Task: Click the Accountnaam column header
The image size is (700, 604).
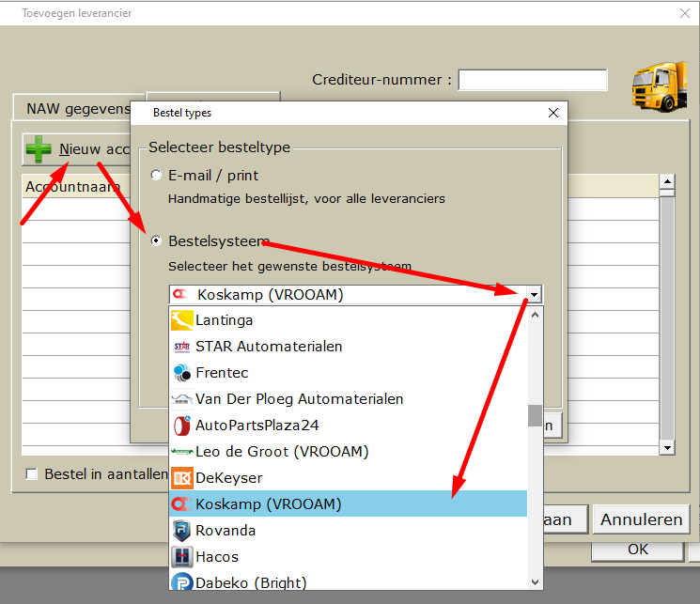Action: 76,186
